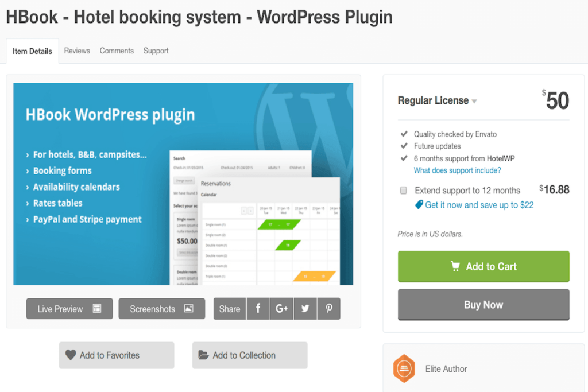Click 'Get it now and save up to $22'
This screenshot has width=588, height=392.
479,205
